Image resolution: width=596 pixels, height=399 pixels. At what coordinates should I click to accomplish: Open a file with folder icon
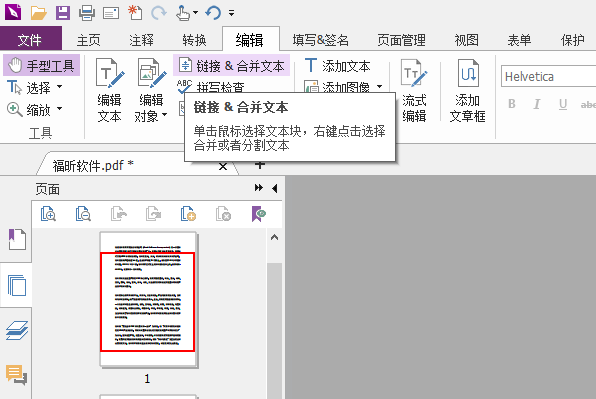(38, 13)
